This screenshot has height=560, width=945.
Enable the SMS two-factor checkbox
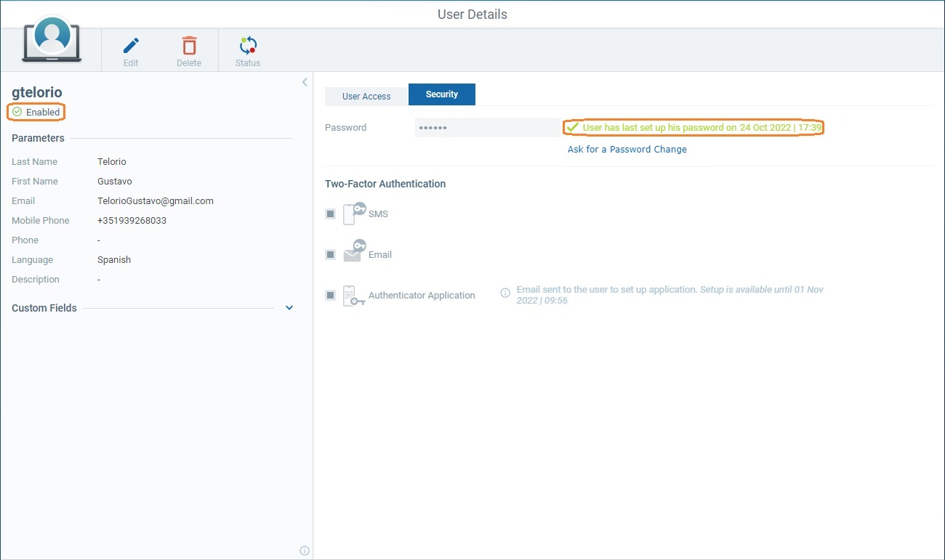[330, 213]
